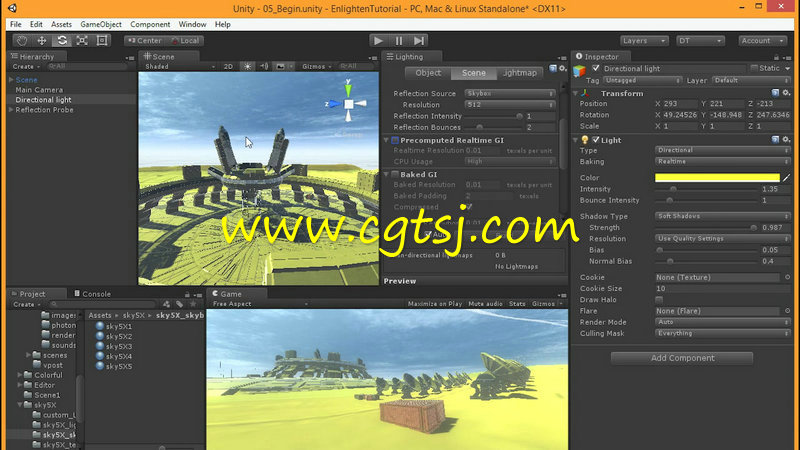
Task: Open the Culling Mask dropdown
Action: coord(722,333)
